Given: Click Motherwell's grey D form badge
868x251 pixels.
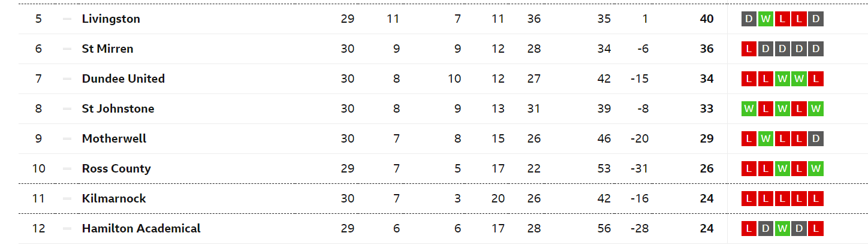Looking at the screenshot, I should (815, 138).
